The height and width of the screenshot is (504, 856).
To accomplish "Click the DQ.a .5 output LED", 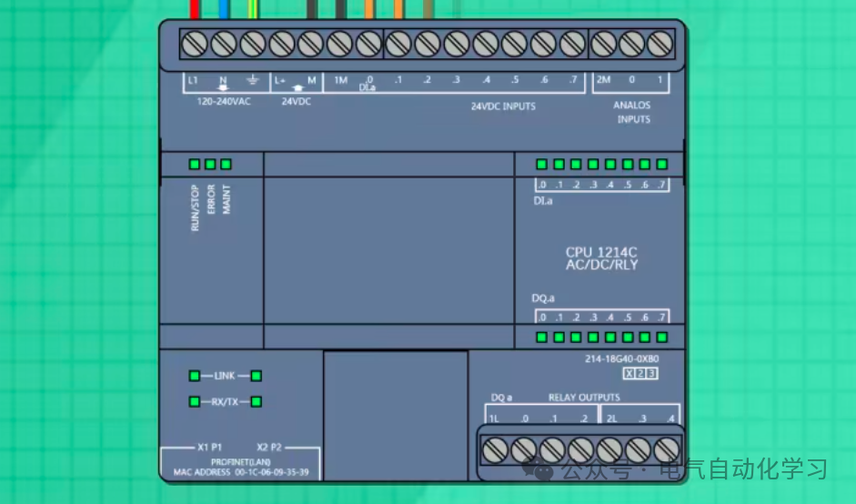I will tap(628, 338).
